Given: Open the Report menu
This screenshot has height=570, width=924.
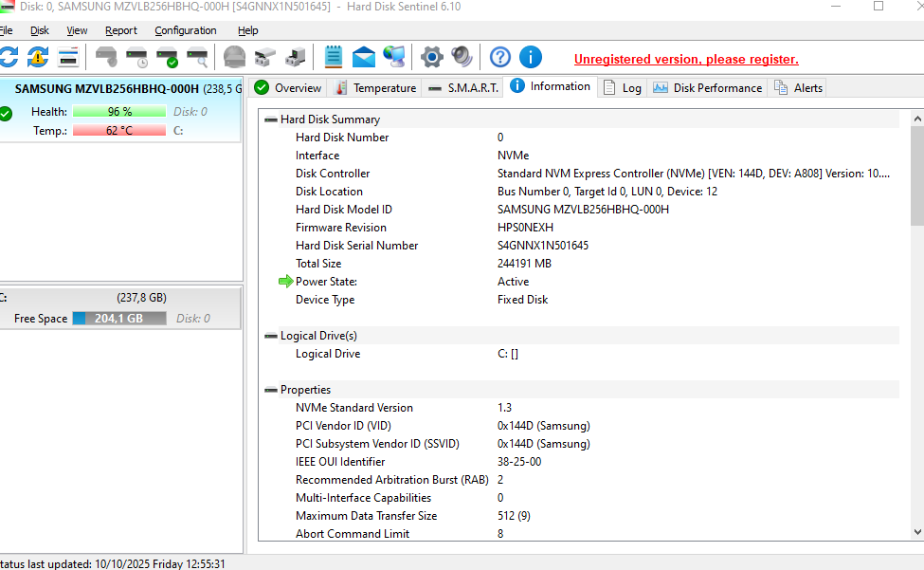Looking at the screenshot, I should tap(121, 30).
